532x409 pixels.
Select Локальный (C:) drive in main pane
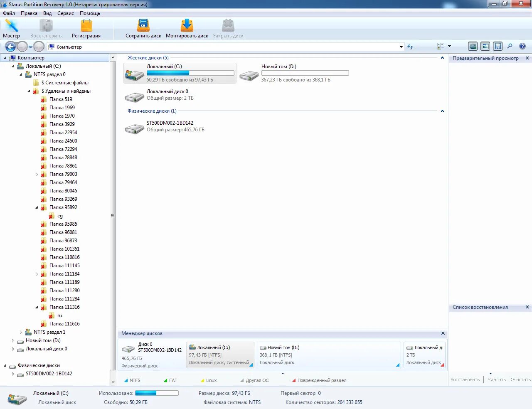[x=180, y=73]
